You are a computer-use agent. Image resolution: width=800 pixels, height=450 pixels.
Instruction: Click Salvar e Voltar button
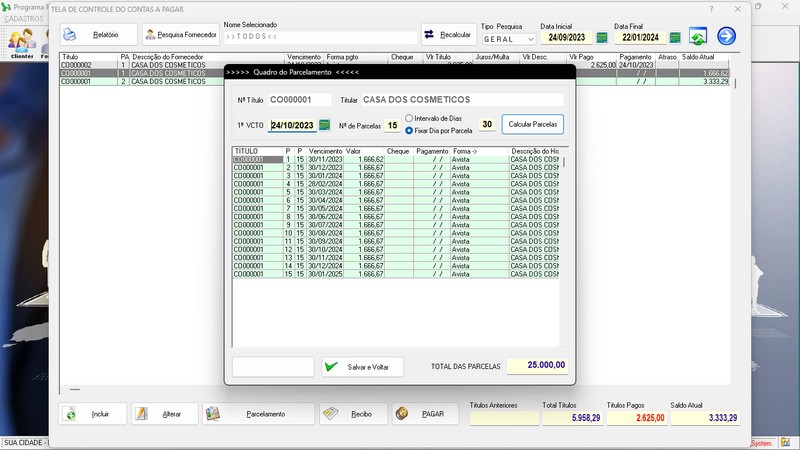tap(362, 367)
